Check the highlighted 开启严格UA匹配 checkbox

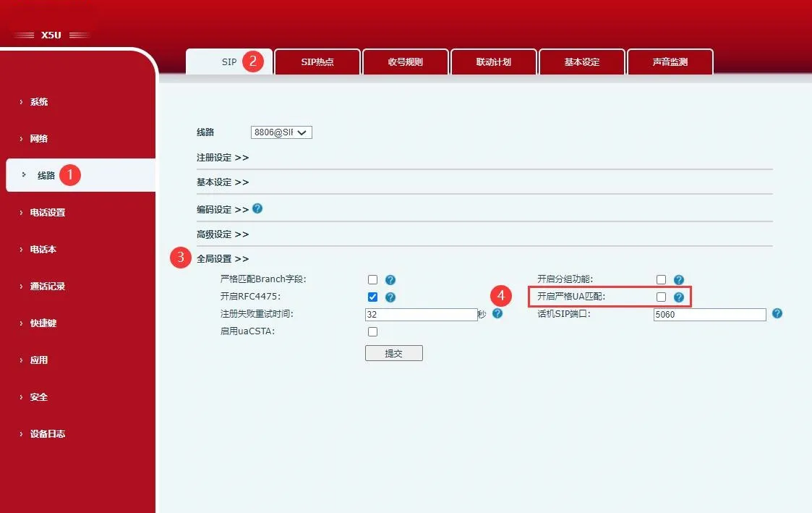(661, 297)
